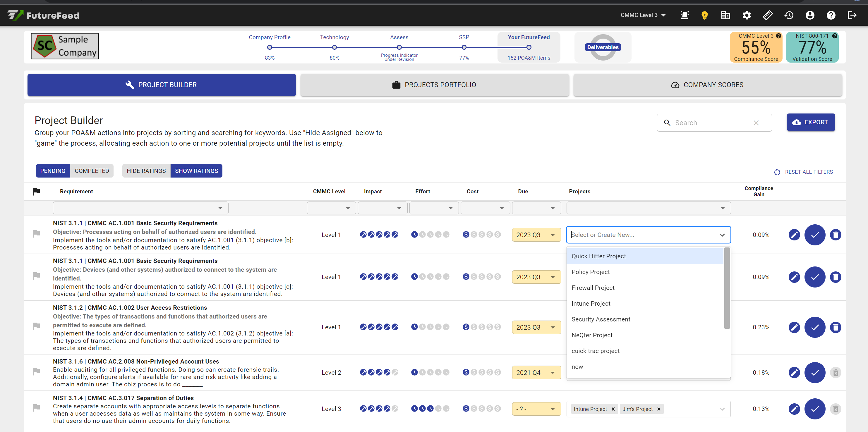Screen dimensions: 868x432
Task: Click the EXPORT button
Action: click(810, 122)
